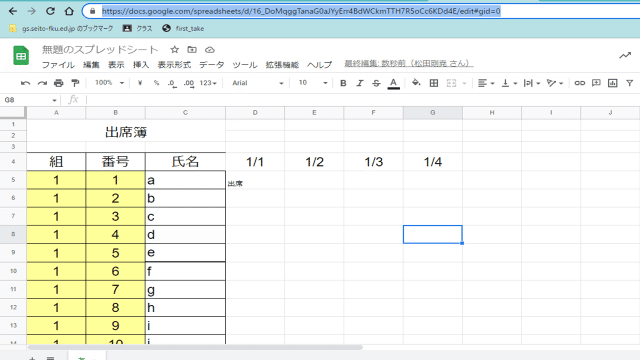The height and width of the screenshot is (360, 640).
Task: Open the ツール menu
Action: (x=245, y=65)
